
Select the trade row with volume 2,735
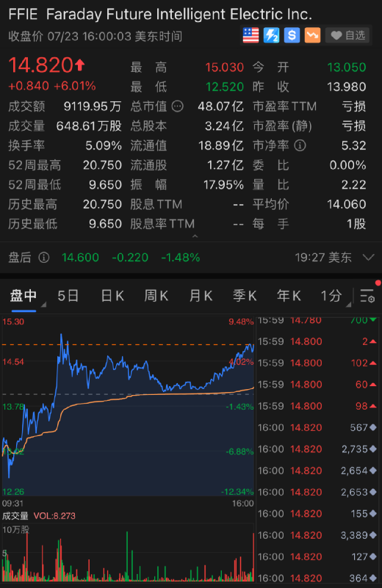click(x=317, y=449)
